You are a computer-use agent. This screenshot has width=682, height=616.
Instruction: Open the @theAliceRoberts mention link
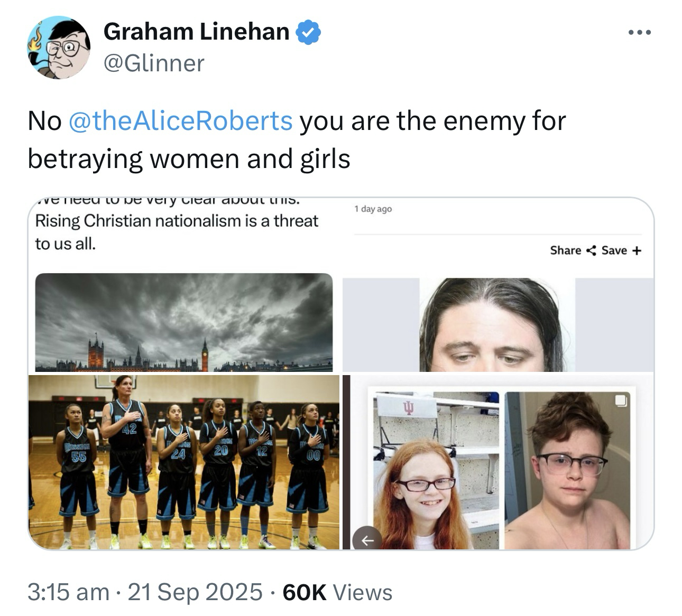coord(180,120)
